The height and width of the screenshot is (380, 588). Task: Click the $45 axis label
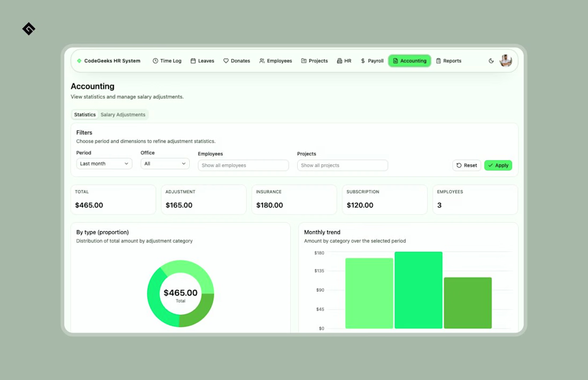click(x=320, y=309)
